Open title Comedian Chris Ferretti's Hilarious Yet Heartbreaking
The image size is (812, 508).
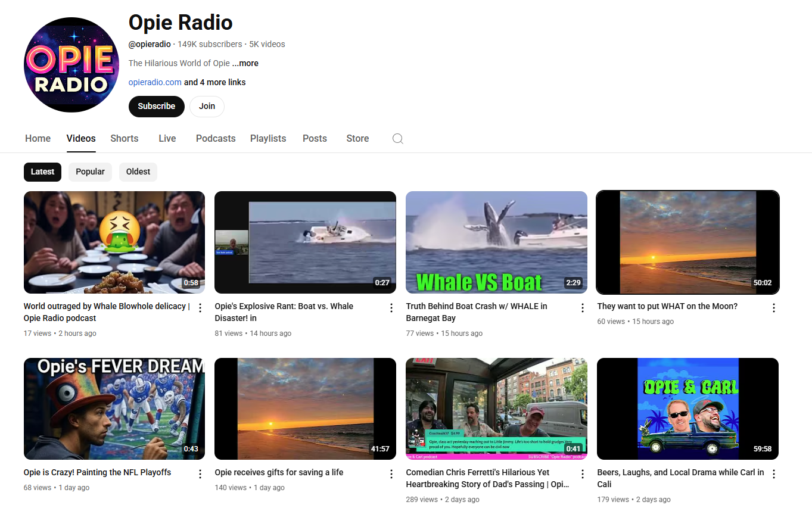[x=487, y=478]
